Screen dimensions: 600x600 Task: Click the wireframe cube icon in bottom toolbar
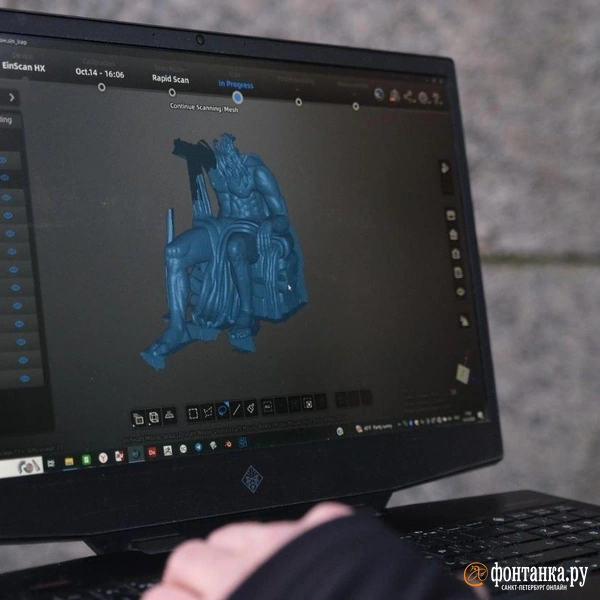pyautogui.click(x=154, y=417)
